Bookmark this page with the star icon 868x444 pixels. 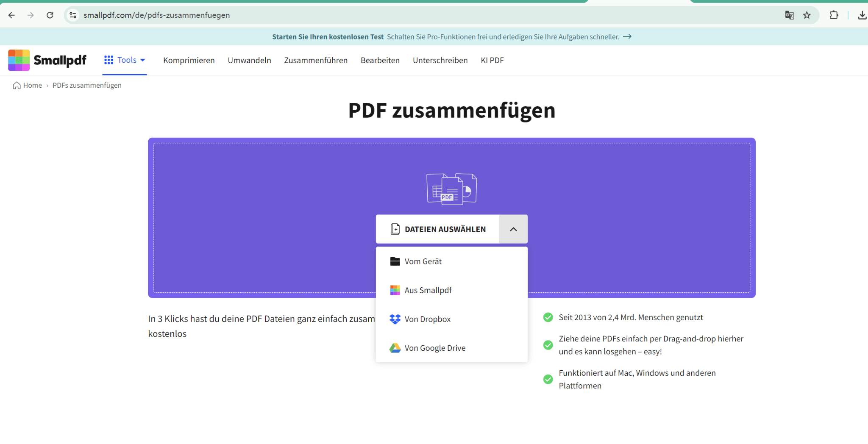pyautogui.click(x=807, y=15)
